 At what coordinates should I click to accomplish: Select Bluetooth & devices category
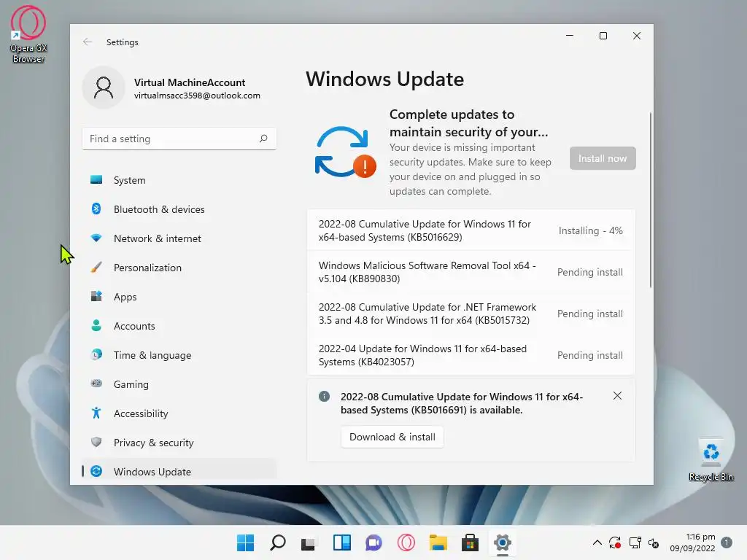pyautogui.click(x=179, y=209)
